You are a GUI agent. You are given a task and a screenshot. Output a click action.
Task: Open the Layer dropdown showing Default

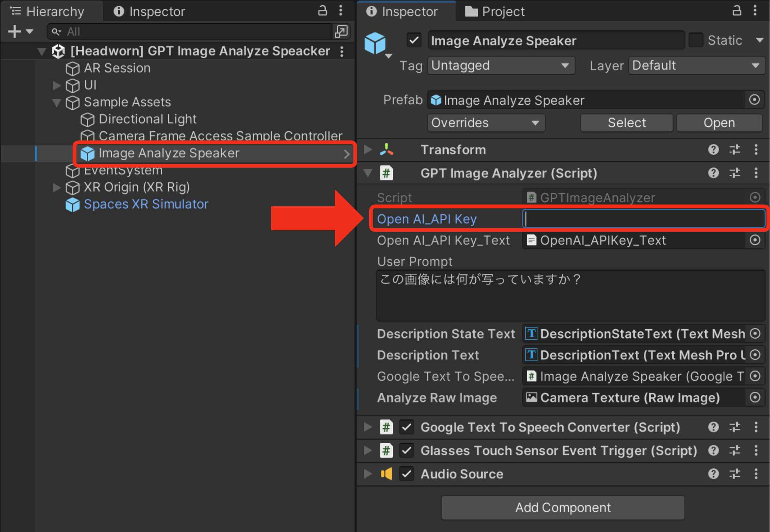696,66
